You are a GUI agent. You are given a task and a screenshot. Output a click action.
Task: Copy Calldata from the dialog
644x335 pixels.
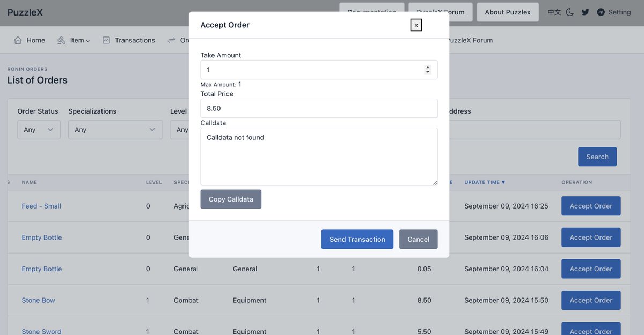(231, 198)
